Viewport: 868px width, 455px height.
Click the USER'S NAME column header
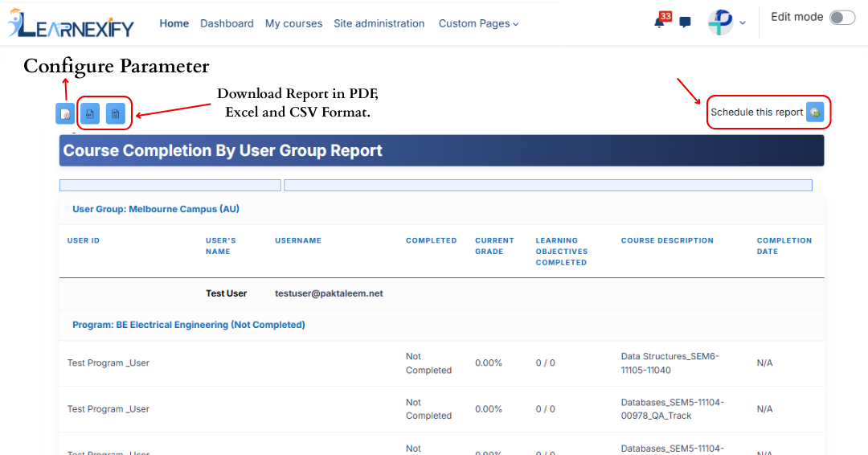(221, 246)
